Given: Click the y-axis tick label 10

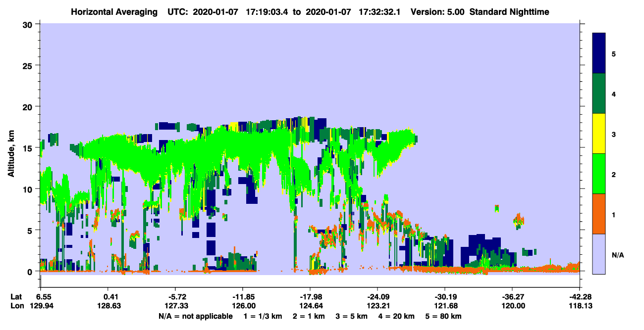Looking at the screenshot, I should point(29,189).
